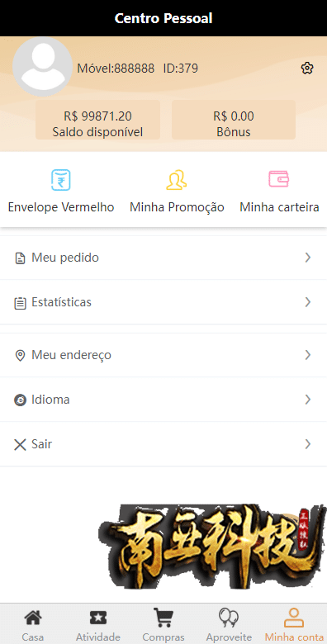Open the Minha carteira wallet icon
Viewport: 327px width, 644px height.
pos(279,179)
